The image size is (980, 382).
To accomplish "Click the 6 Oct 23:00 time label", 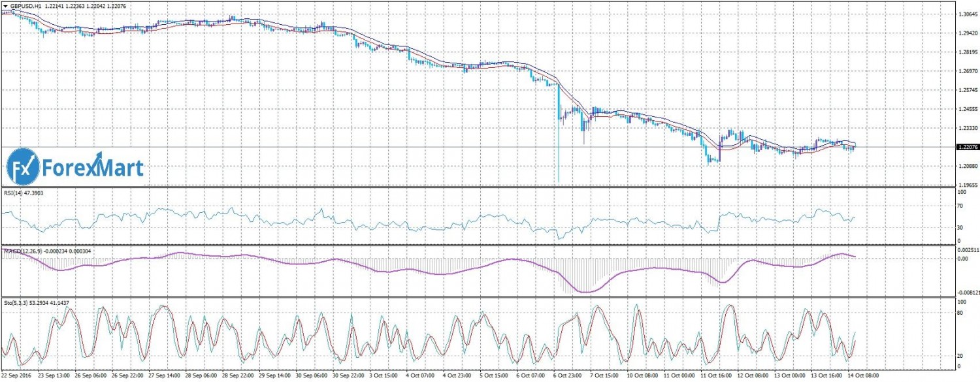I will (x=567, y=377).
